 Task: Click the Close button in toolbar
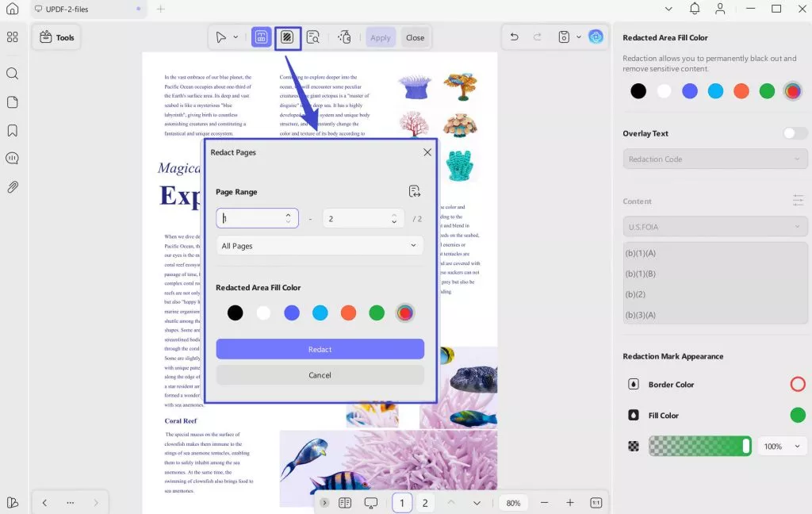tap(415, 37)
